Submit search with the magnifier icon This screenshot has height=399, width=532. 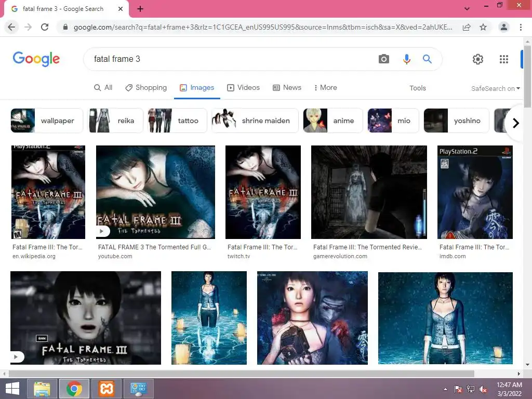pos(427,59)
